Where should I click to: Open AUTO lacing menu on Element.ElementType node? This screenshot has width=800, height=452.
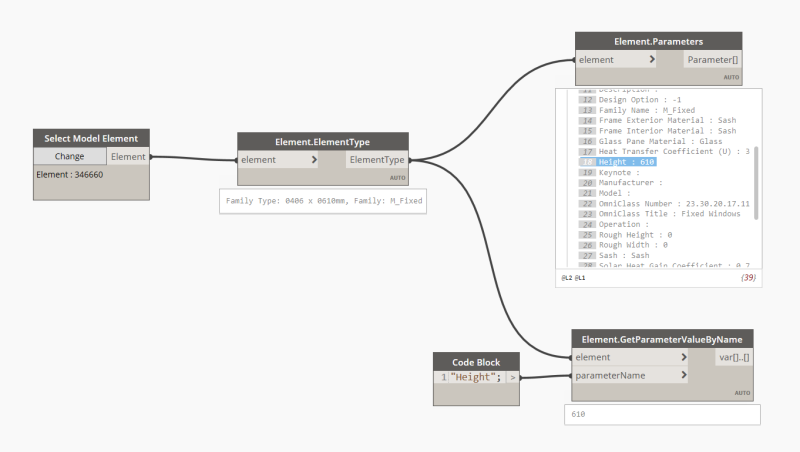(x=397, y=178)
